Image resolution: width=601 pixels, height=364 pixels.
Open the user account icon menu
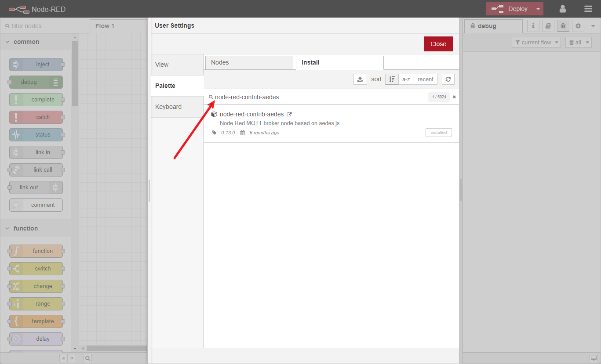pyautogui.click(x=563, y=9)
